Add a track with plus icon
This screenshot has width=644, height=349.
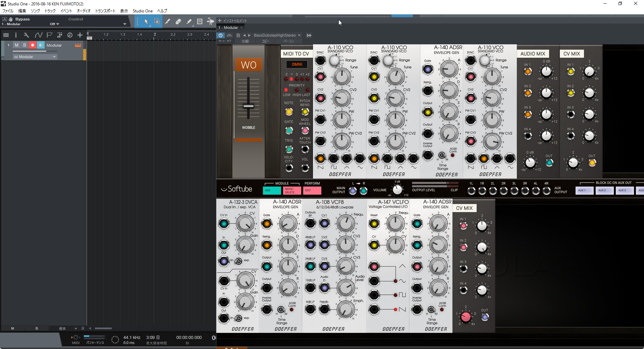pos(80,35)
